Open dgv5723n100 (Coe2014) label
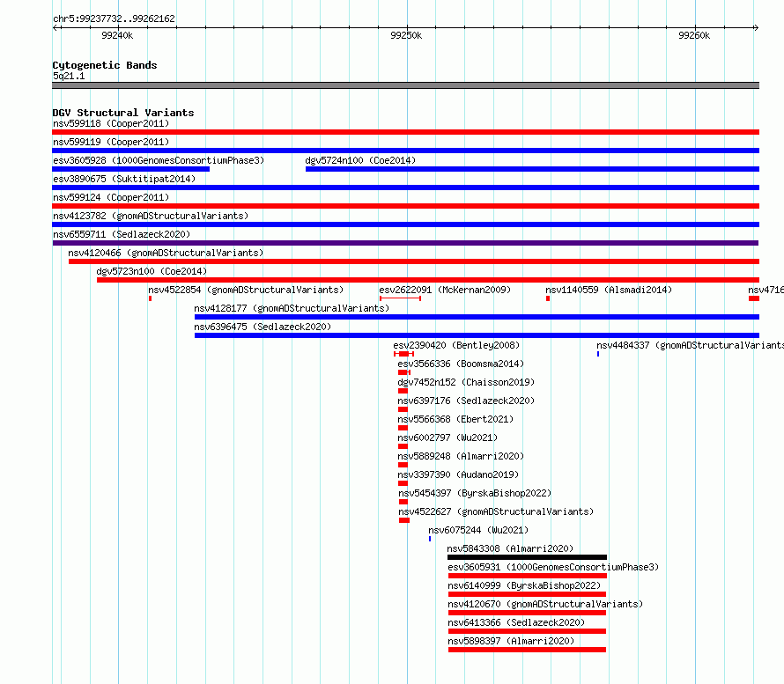 coord(152,271)
